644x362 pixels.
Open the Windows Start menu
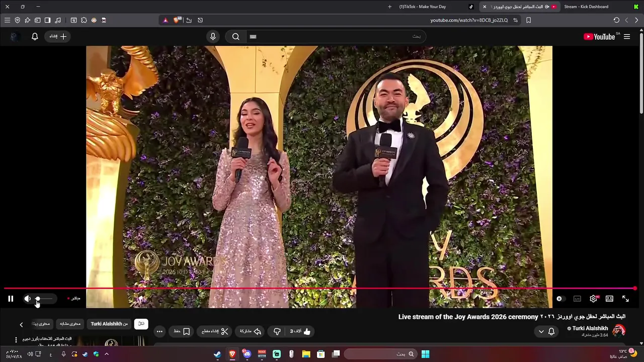(425, 354)
